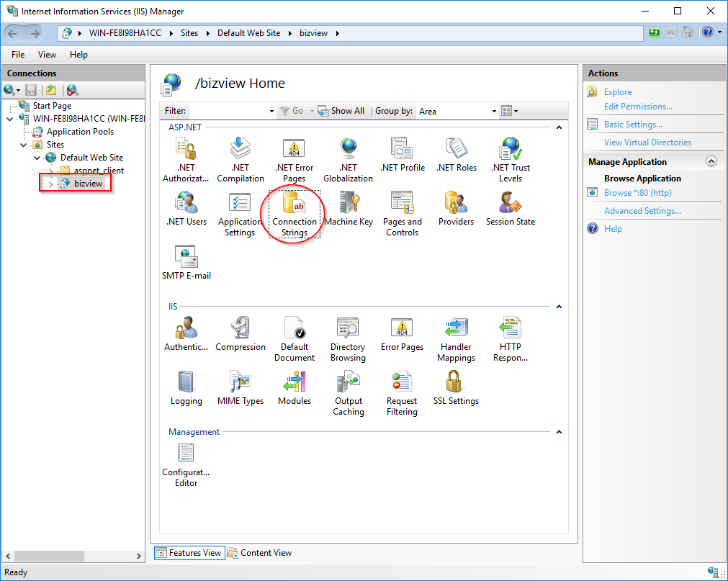Open IIS Error Pages feature
This screenshot has height=581, width=728.
pos(402,334)
